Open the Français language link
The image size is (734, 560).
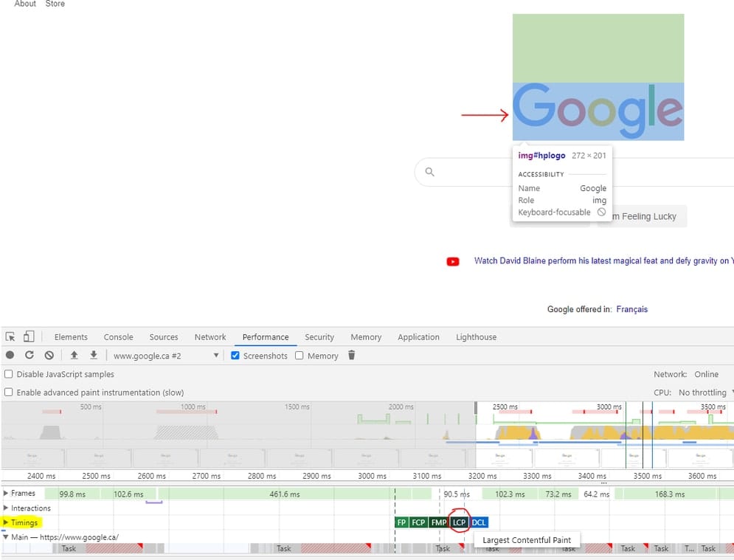point(632,309)
